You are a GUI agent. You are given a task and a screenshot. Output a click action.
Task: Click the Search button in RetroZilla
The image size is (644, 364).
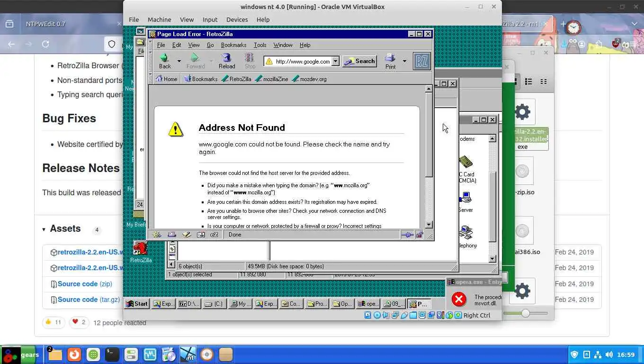coord(359,61)
